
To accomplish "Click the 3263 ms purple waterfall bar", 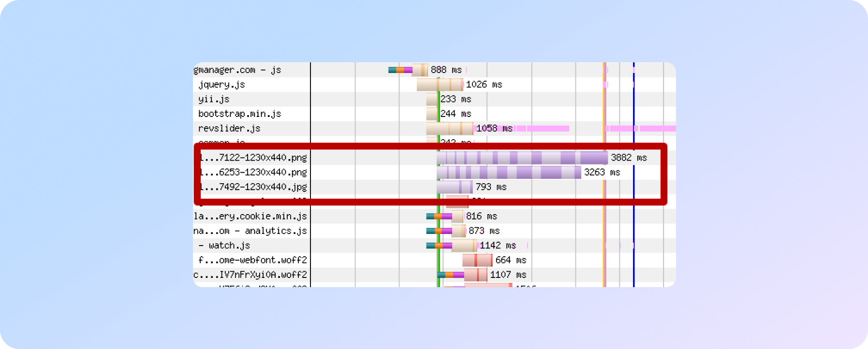I will point(509,172).
